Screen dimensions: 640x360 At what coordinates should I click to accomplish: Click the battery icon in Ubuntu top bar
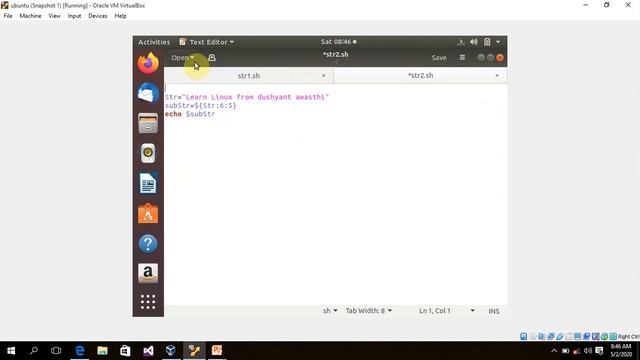coord(487,42)
